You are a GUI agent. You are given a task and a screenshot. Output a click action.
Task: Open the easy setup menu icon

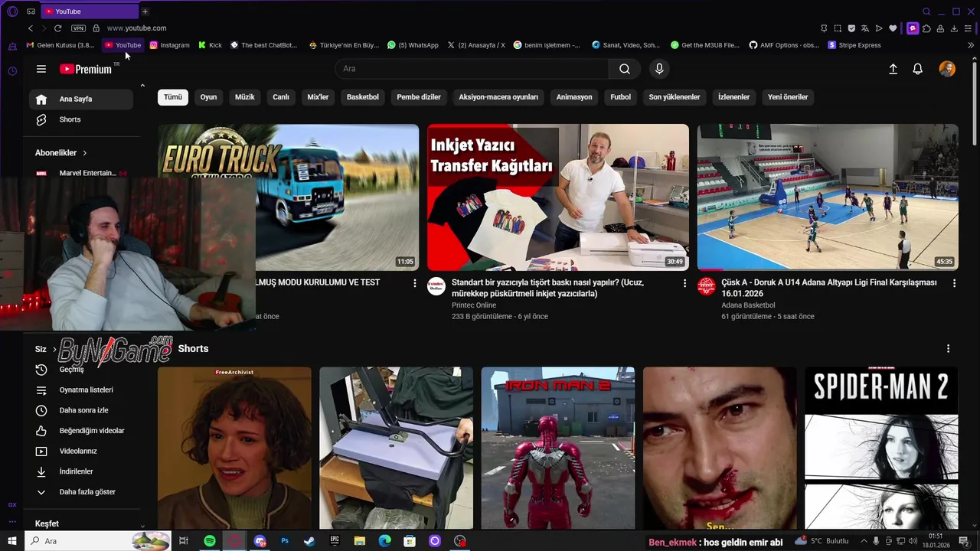point(969,28)
